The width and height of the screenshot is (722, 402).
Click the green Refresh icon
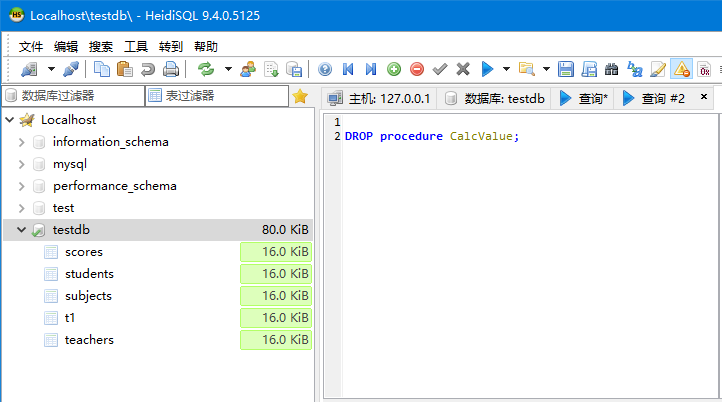coord(206,70)
